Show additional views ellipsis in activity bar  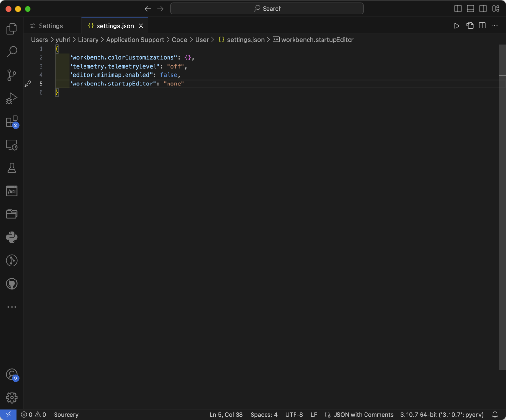[x=12, y=307]
